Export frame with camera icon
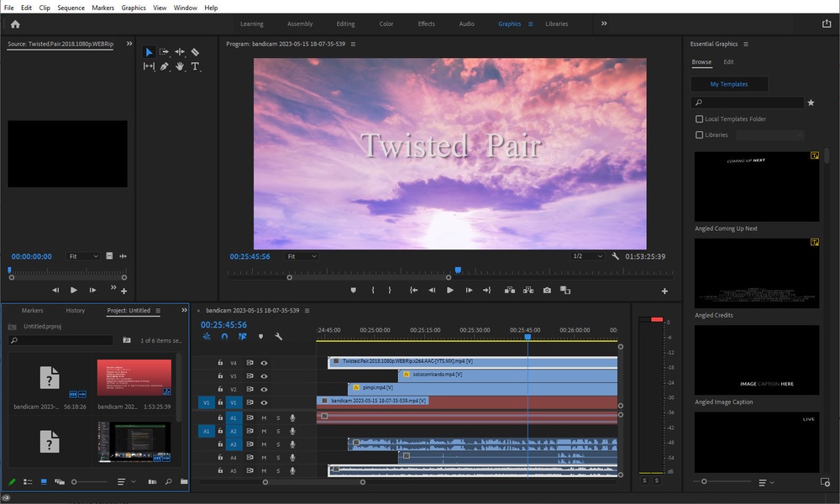Image resolution: width=840 pixels, height=504 pixels. 547,291
